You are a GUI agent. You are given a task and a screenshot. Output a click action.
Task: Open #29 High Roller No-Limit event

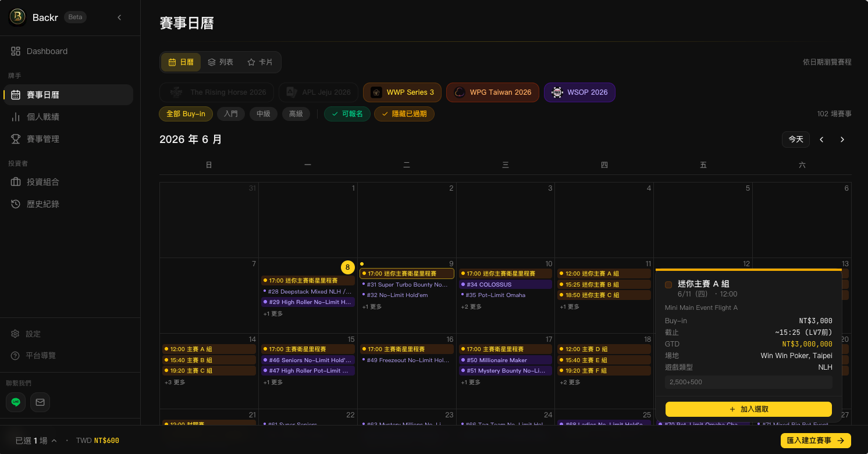pyautogui.click(x=308, y=302)
